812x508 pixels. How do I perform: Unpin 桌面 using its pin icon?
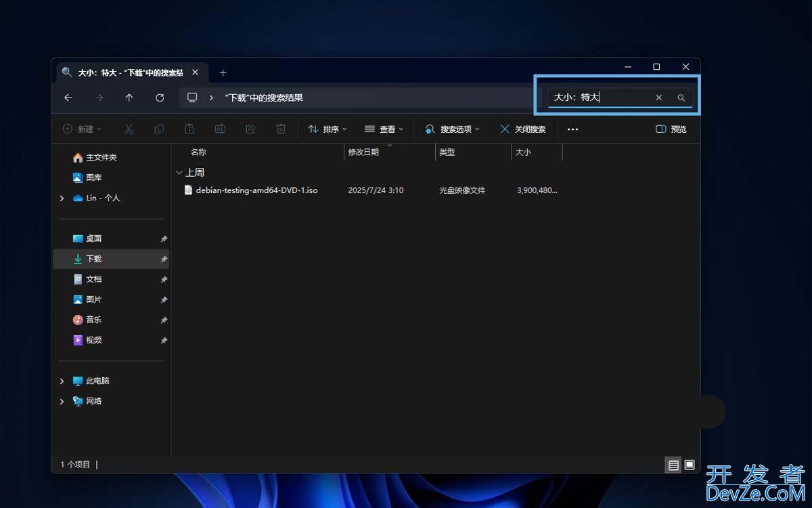point(164,239)
